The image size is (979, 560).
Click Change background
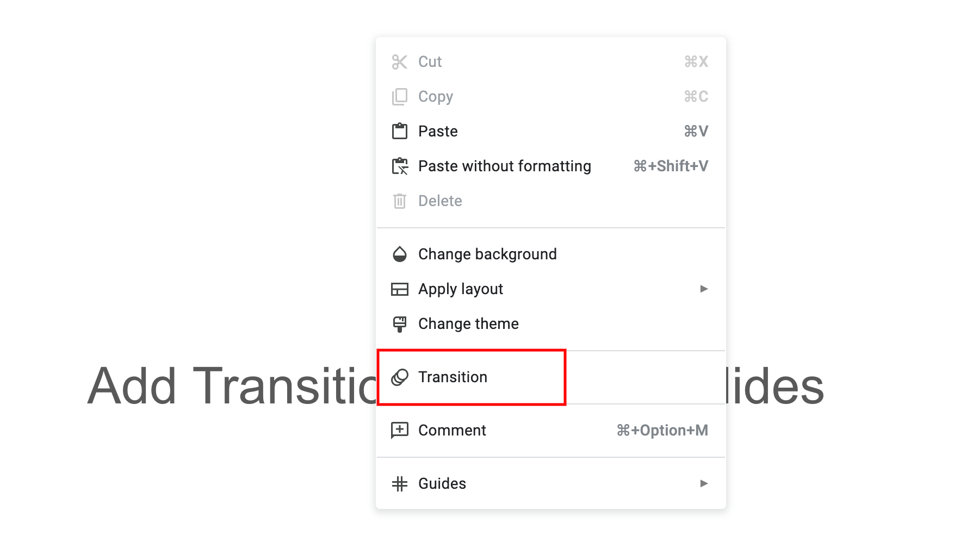pyautogui.click(x=487, y=254)
